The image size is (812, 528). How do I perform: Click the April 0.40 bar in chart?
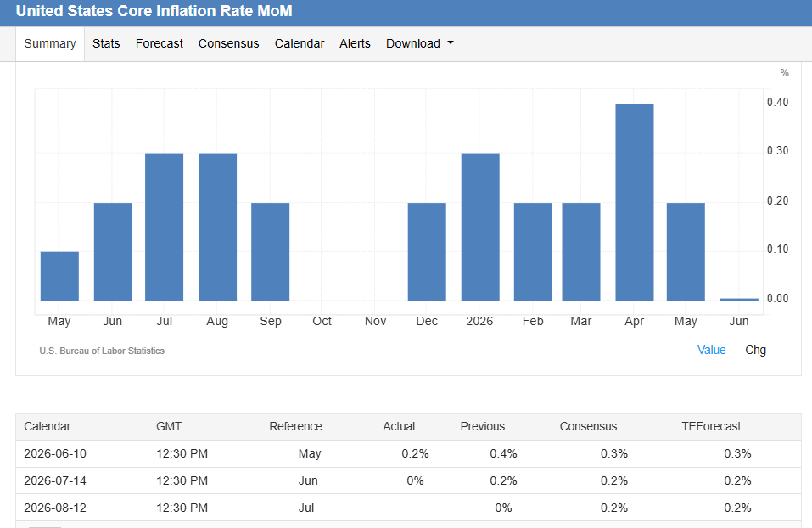[x=635, y=203]
